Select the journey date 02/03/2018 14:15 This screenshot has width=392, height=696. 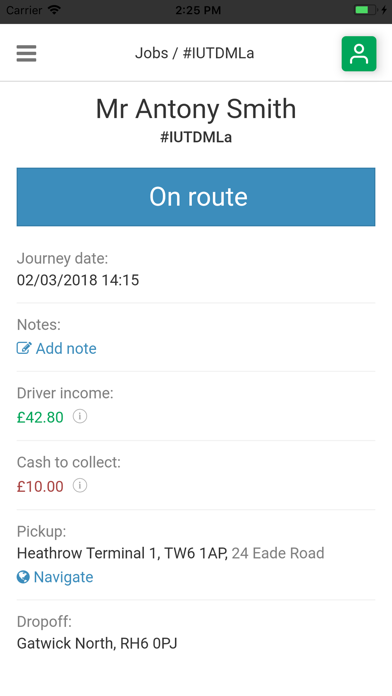(78, 280)
